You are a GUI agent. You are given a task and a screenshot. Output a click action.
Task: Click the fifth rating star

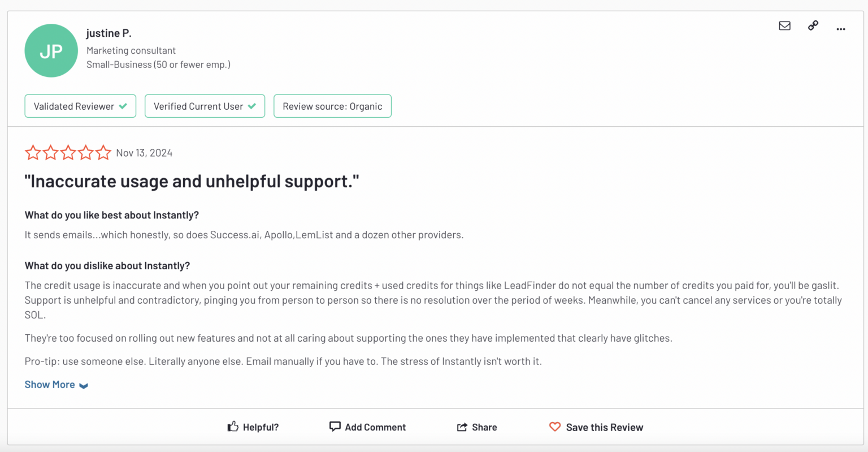(103, 153)
